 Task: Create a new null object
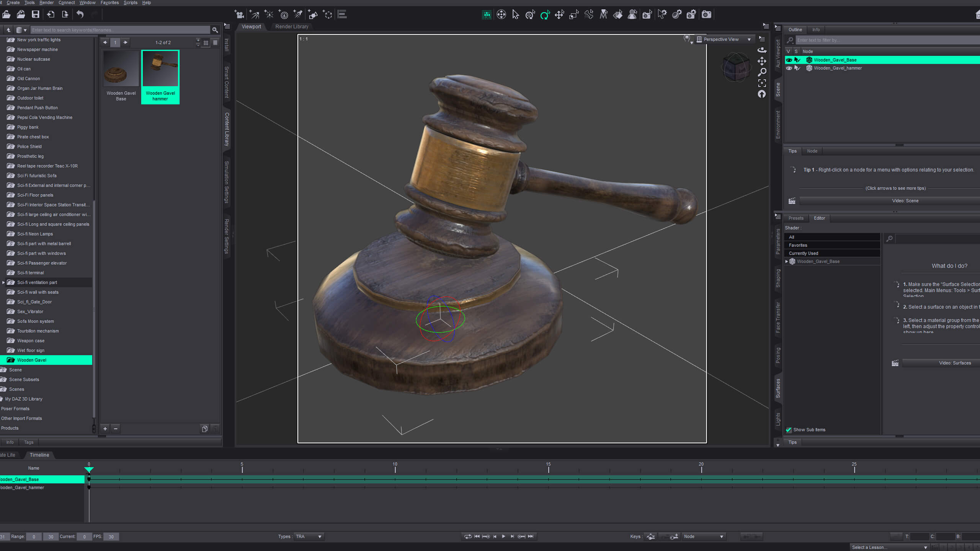click(328, 15)
